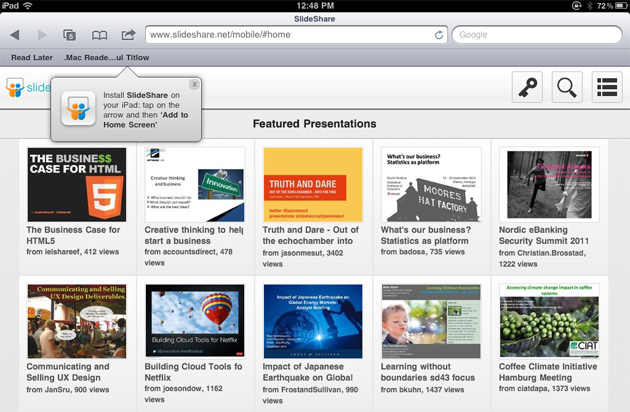Open search with the magnifier icon
The height and width of the screenshot is (412, 630).
tap(567, 87)
